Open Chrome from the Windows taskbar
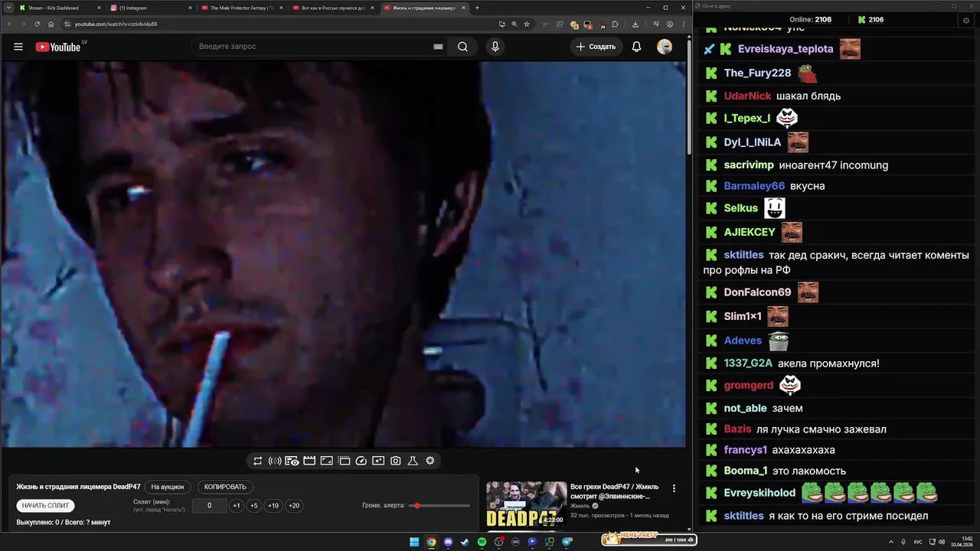980x551 pixels. pos(431,542)
